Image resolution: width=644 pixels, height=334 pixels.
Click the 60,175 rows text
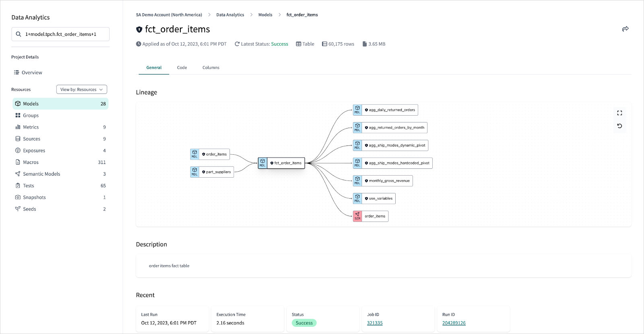click(x=341, y=44)
